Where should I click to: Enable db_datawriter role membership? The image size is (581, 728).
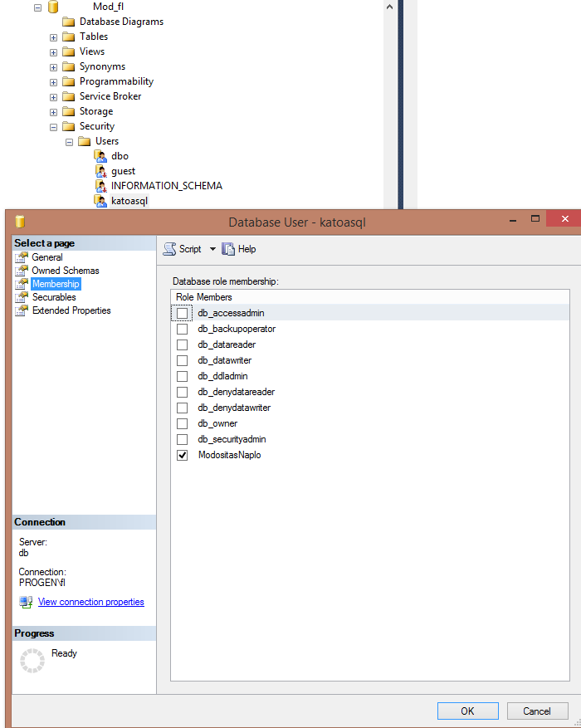click(183, 361)
